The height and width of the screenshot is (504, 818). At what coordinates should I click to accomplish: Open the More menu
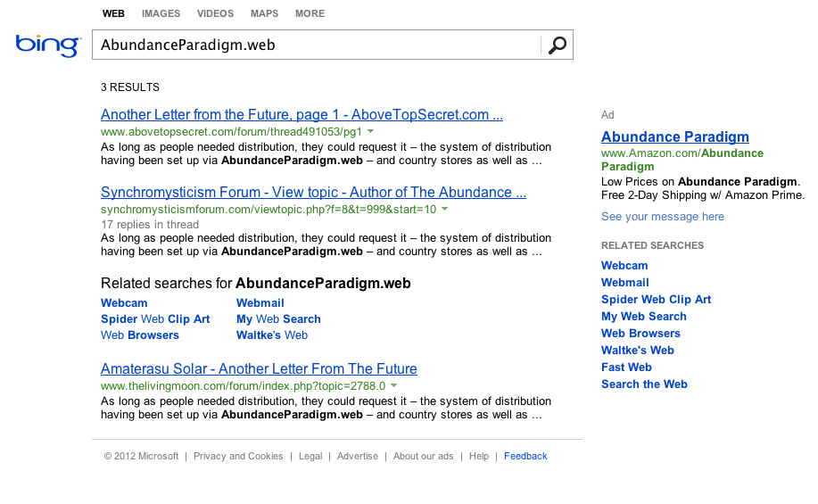click(x=310, y=13)
